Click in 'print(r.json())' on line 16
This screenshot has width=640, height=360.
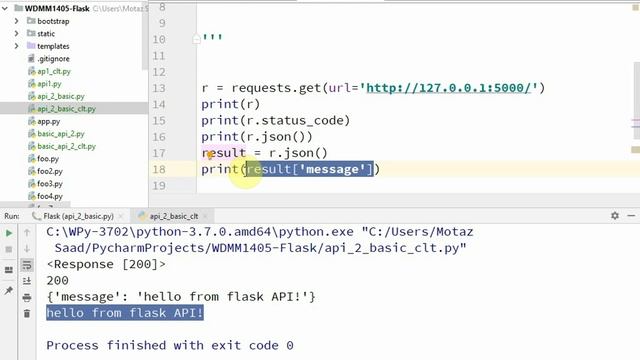(257, 137)
